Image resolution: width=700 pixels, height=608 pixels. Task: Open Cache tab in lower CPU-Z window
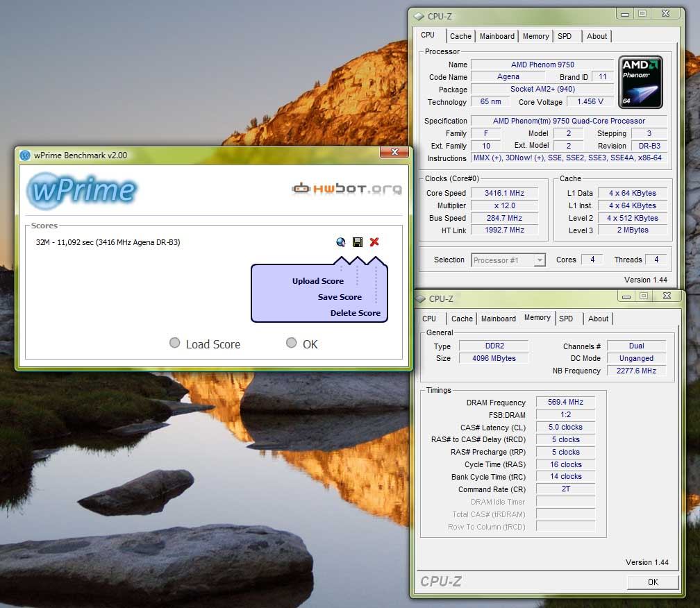[462, 319]
